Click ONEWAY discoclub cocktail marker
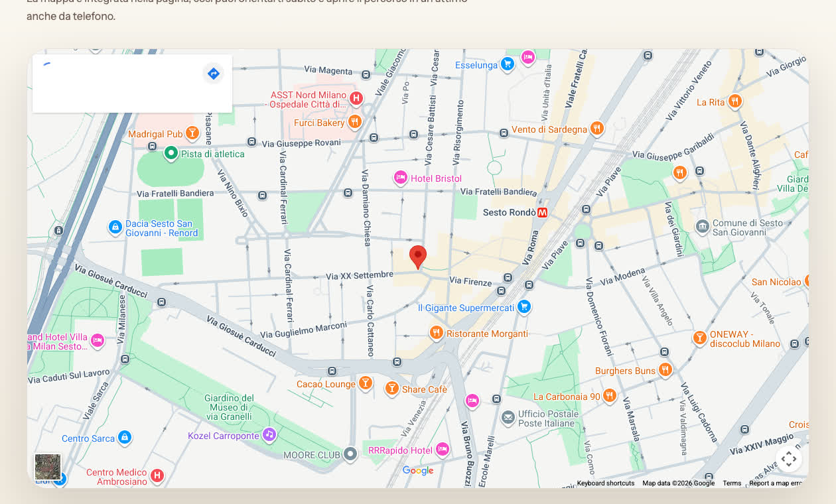 (x=699, y=338)
